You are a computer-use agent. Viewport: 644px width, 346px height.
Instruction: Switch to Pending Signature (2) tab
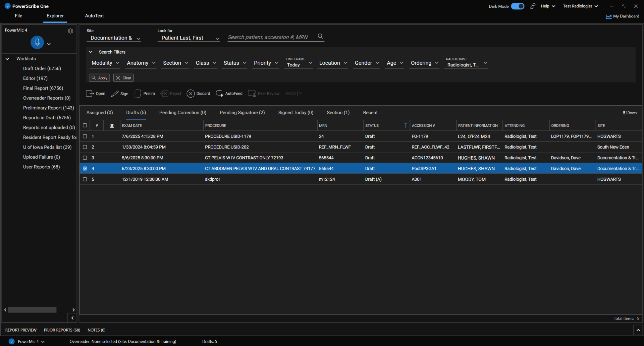(x=242, y=113)
